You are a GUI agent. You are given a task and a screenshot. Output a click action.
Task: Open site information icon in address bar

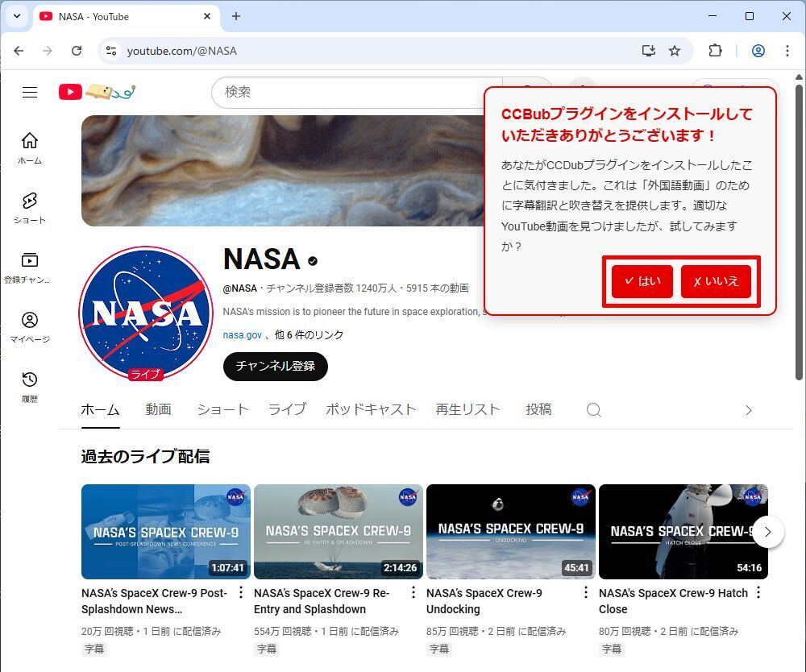click(x=111, y=50)
